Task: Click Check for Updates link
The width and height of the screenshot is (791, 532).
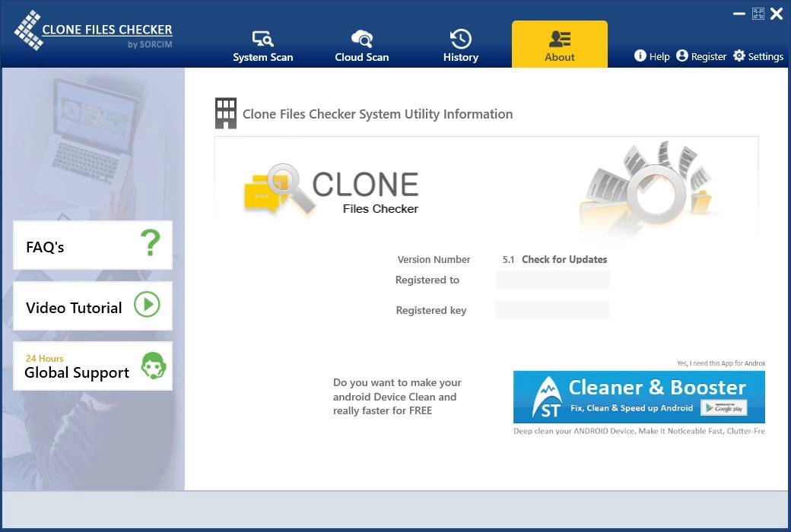Action: coord(564,259)
